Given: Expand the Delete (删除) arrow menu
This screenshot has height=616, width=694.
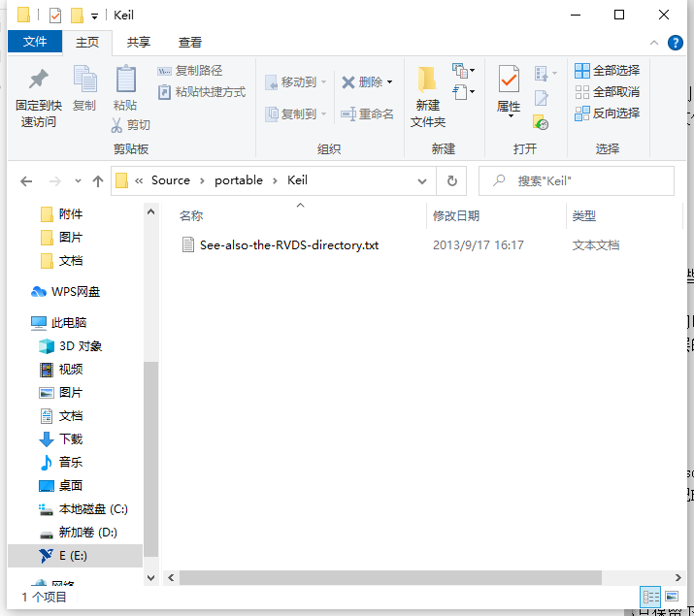Looking at the screenshot, I should point(389,82).
